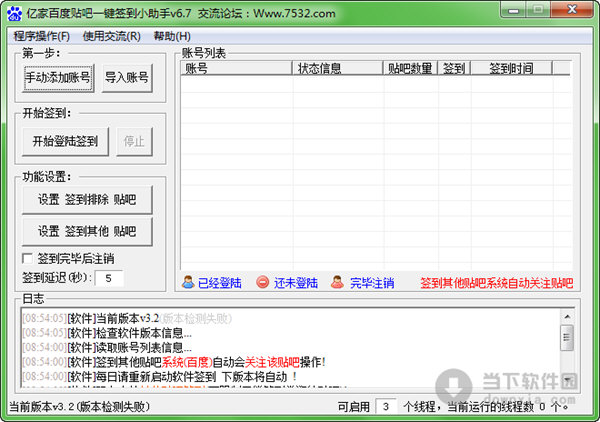Viewport: 600px width, 422px height.
Task: Click the red user icon for 完毕注销
Action: point(337,282)
